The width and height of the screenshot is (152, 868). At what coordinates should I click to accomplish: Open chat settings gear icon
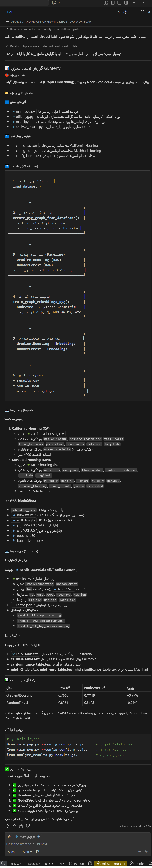click(125, 12)
